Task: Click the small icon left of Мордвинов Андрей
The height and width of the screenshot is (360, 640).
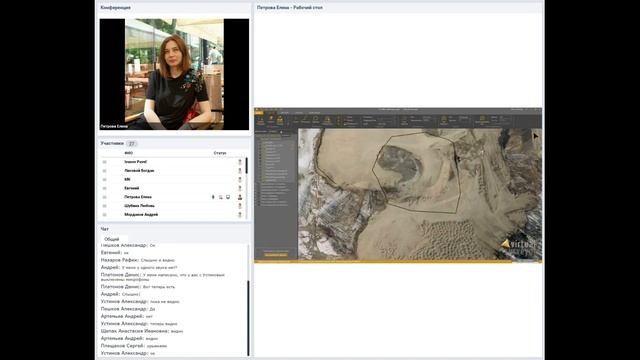Action: (x=104, y=215)
